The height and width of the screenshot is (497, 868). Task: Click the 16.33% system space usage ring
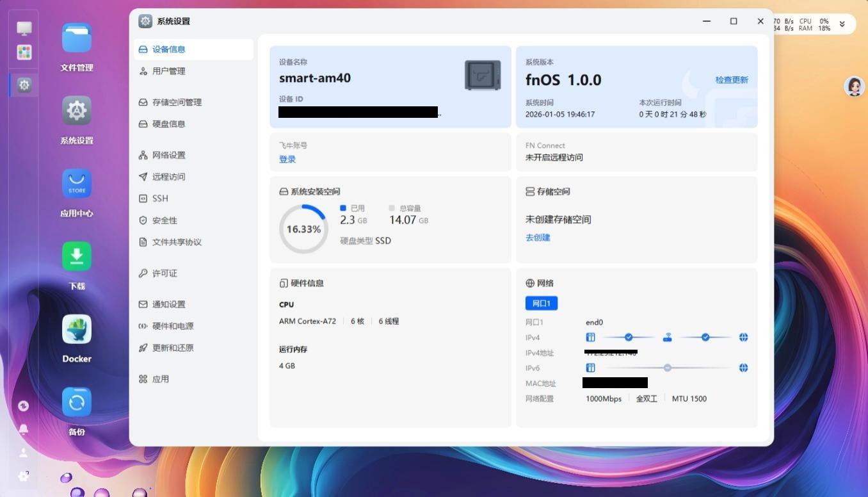303,229
